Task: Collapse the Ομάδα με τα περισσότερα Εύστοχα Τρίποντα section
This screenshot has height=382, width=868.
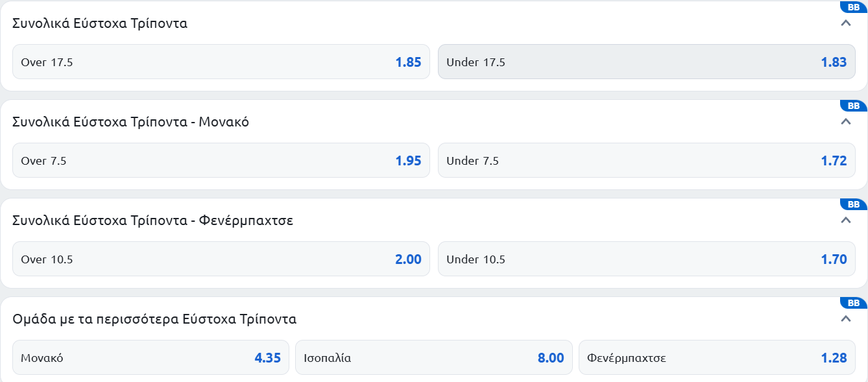Action: 845,318
